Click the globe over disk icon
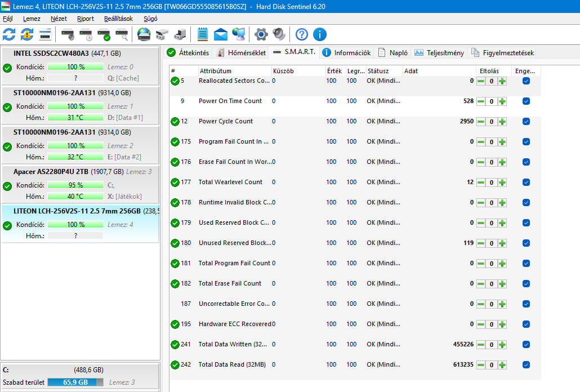This screenshot has width=580, height=392. 144,35
